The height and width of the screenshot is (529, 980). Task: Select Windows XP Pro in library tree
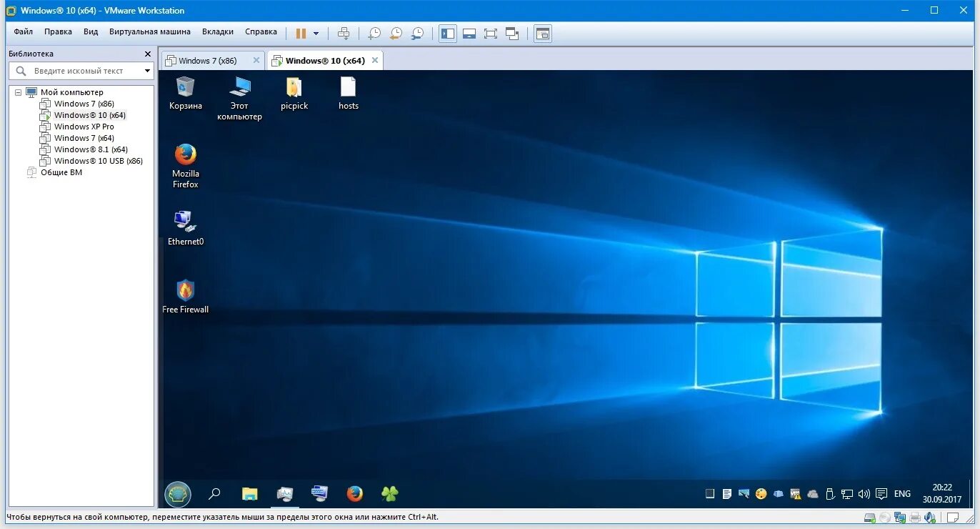pos(84,127)
